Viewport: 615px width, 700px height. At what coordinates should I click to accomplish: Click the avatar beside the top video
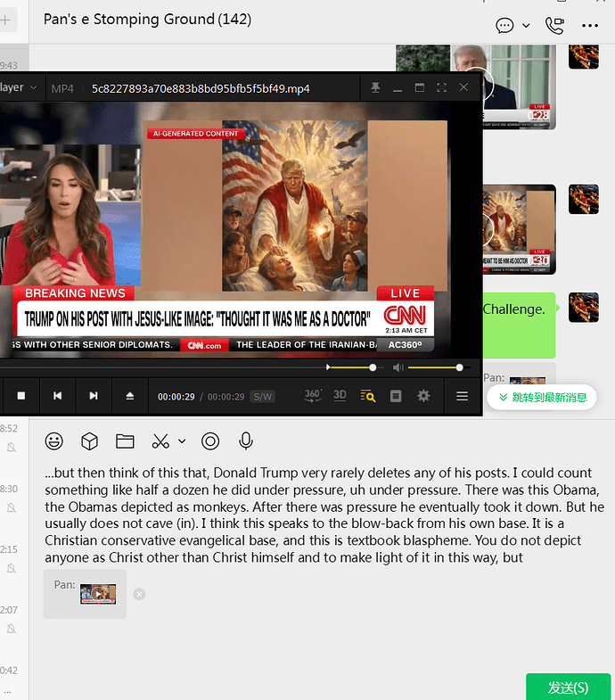pyautogui.click(x=584, y=57)
